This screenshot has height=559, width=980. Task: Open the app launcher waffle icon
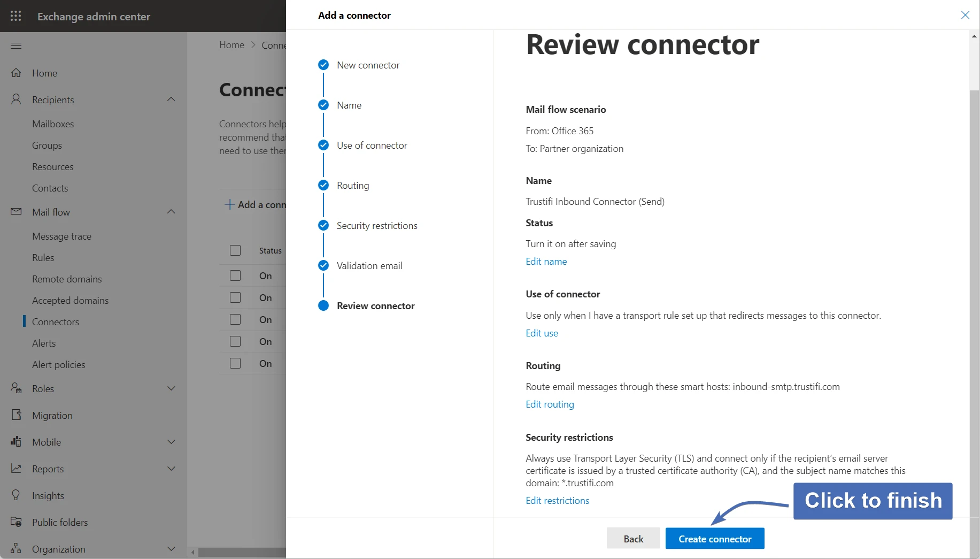pos(16,16)
